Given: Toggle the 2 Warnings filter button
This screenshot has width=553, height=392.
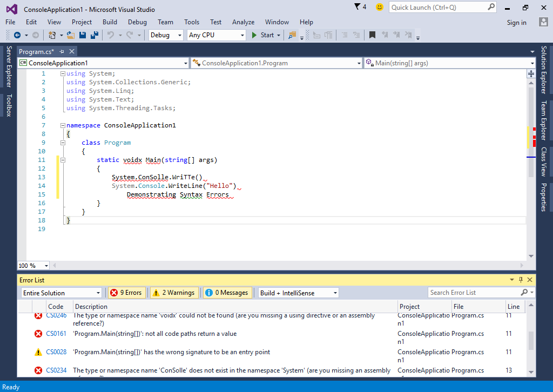Looking at the screenshot, I should point(174,293).
